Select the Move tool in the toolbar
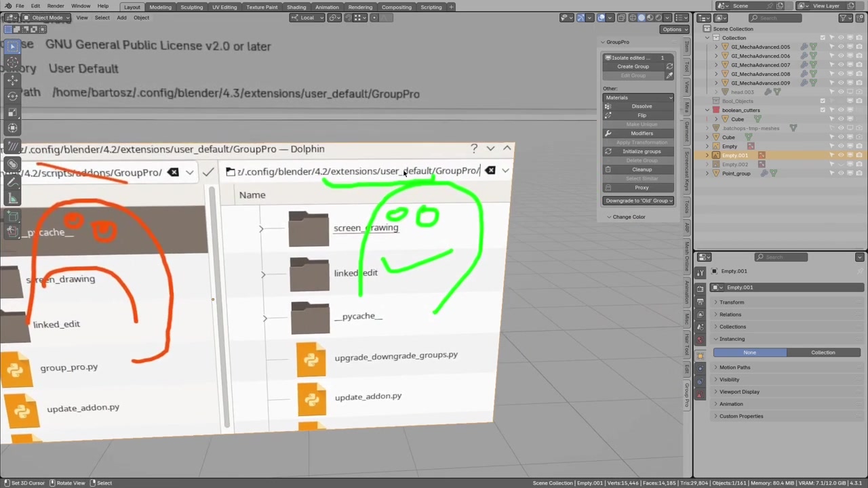Screen dimensions: 868x488 (12, 79)
